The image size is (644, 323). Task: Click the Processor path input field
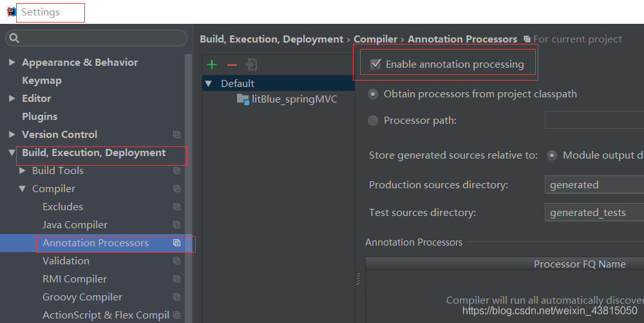click(x=594, y=120)
